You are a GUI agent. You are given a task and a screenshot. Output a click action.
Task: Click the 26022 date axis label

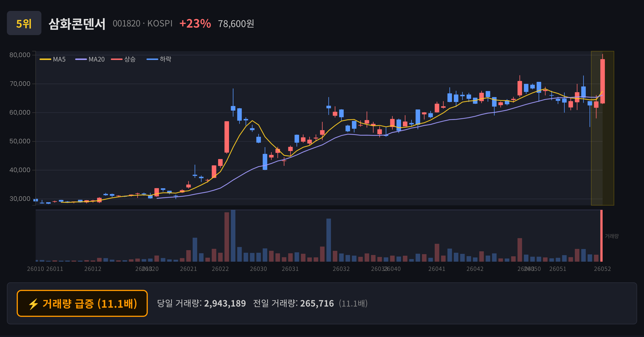[x=220, y=269]
